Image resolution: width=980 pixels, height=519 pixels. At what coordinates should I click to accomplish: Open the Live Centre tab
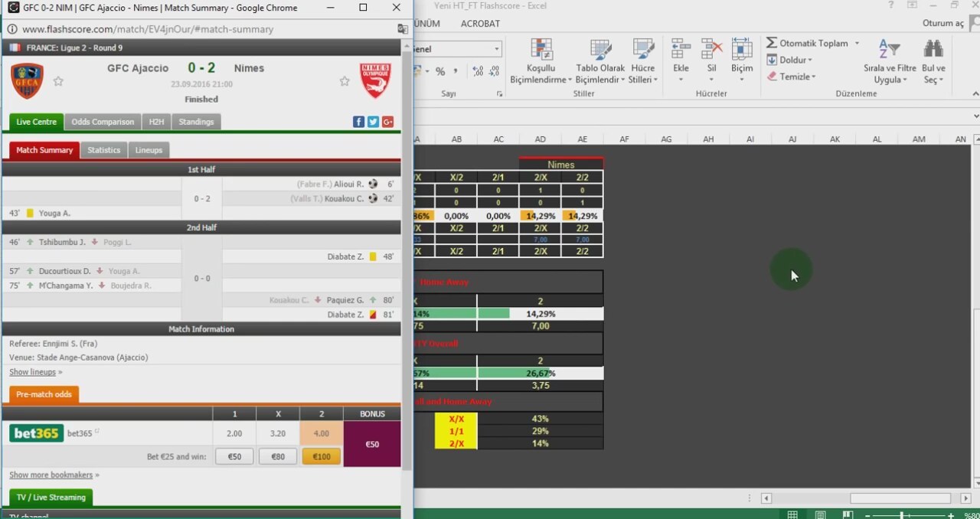pyautogui.click(x=36, y=122)
